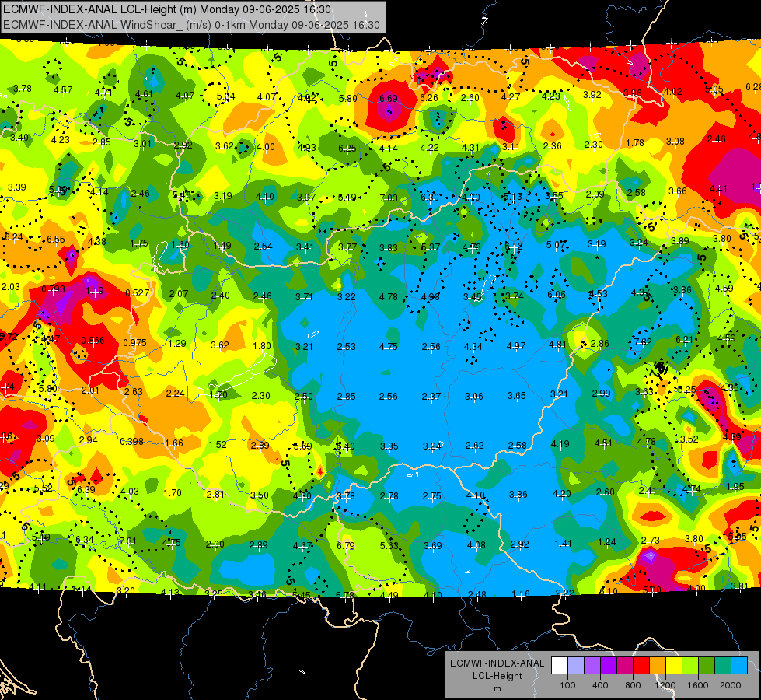Screen dimensions: 761x700
Task: Click the wind shear value 7.03
Action: pos(389,198)
